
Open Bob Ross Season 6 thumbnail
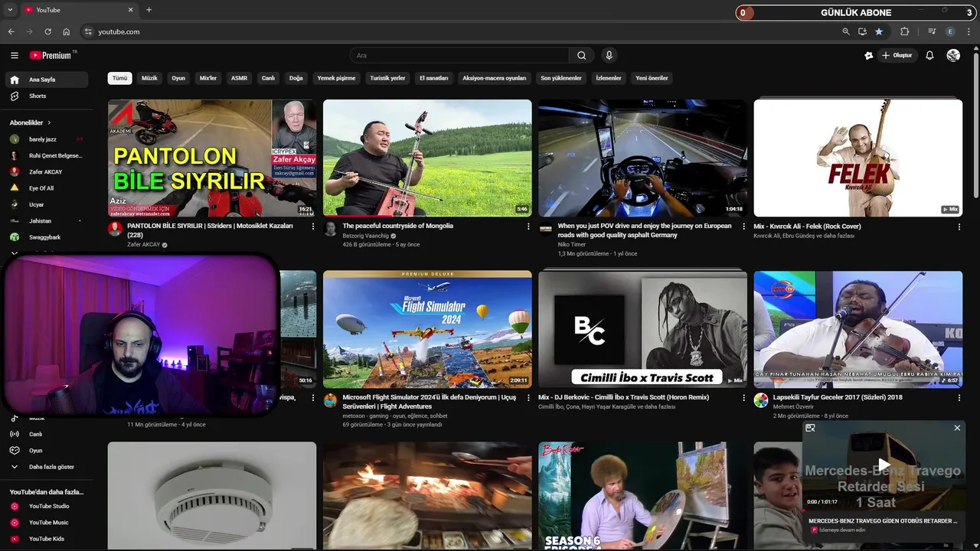[x=642, y=495]
